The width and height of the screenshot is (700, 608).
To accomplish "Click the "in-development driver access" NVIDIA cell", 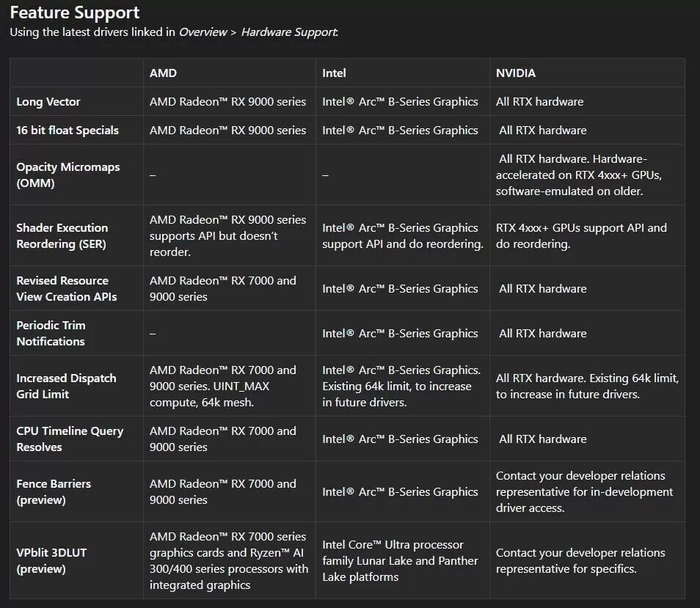I will [584, 491].
